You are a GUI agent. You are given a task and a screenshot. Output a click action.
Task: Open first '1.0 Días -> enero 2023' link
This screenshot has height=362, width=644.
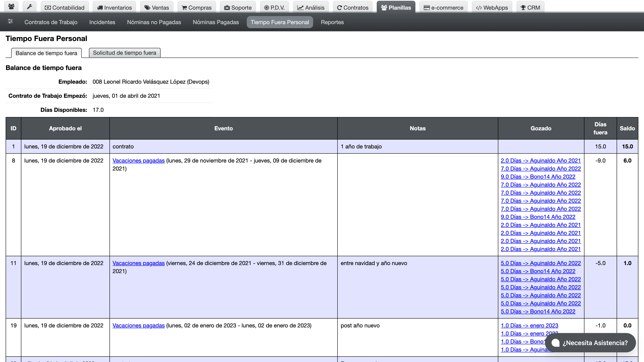click(x=529, y=326)
